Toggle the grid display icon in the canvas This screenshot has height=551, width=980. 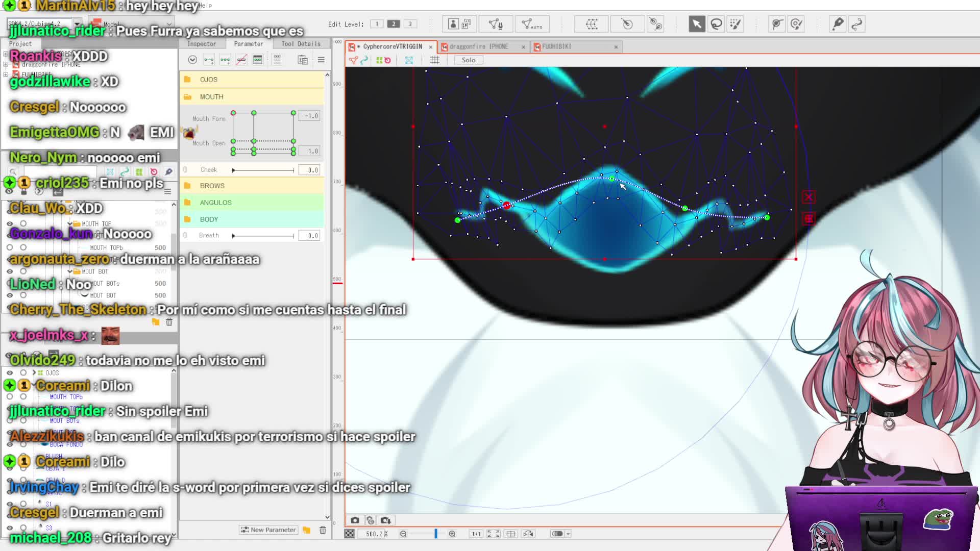[x=435, y=60]
